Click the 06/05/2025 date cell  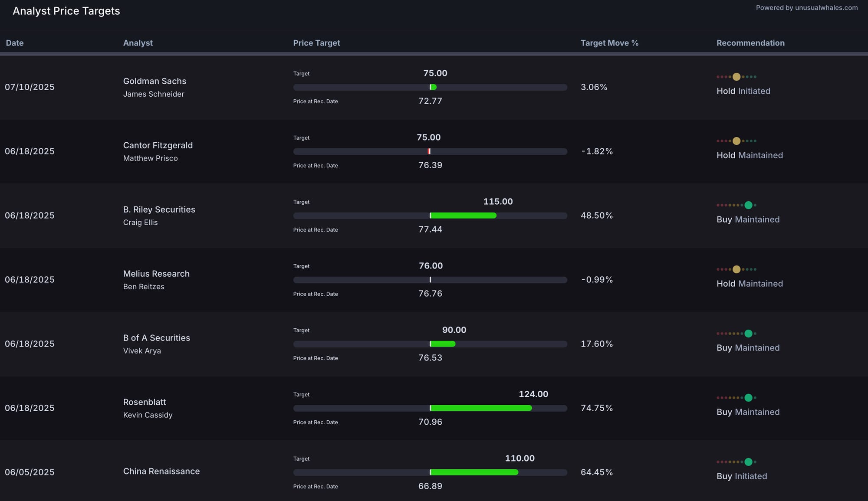coord(30,472)
